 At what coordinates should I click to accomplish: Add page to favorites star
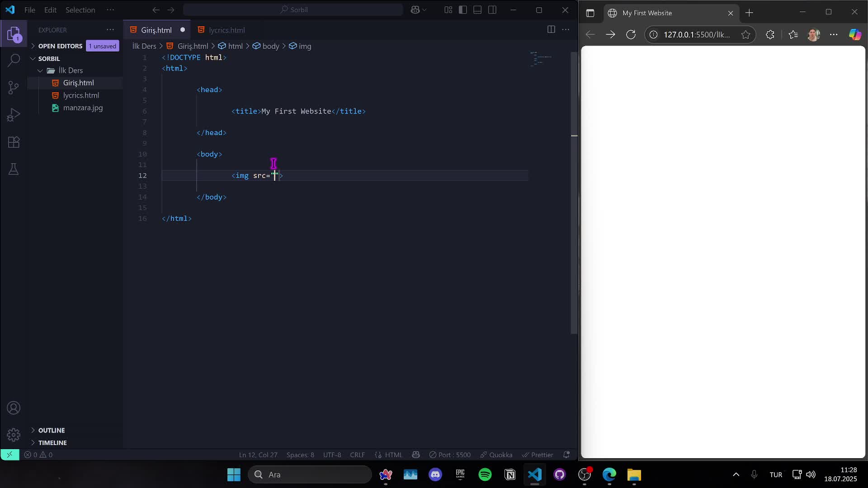745,34
